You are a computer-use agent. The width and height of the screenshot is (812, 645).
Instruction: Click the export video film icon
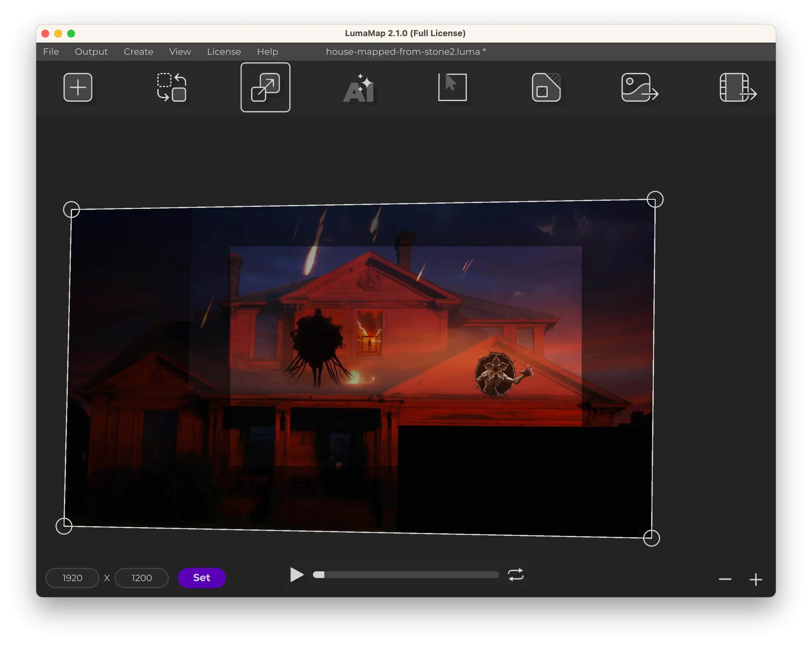(738, 87)
